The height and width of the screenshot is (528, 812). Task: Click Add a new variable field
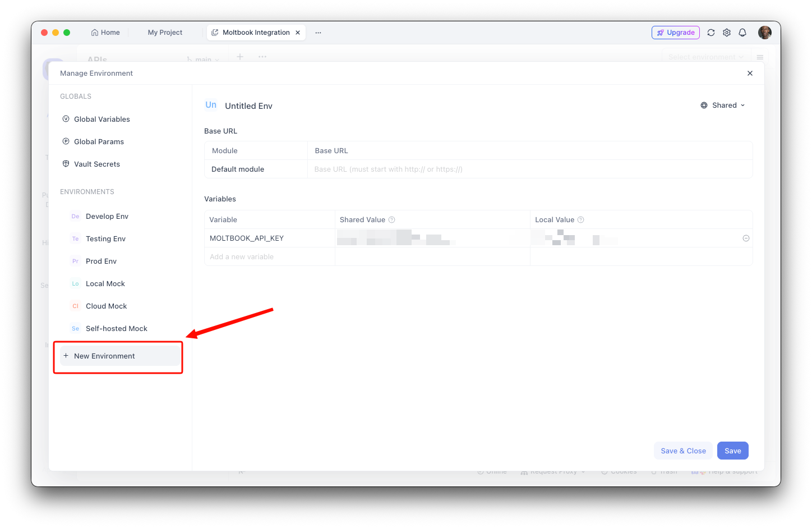(270, 256)
